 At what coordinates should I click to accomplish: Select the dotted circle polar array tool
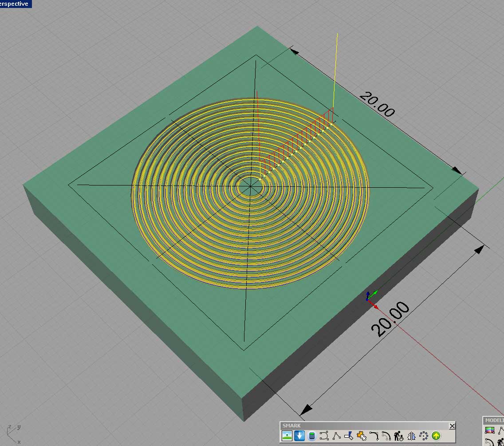pos(423,436)
